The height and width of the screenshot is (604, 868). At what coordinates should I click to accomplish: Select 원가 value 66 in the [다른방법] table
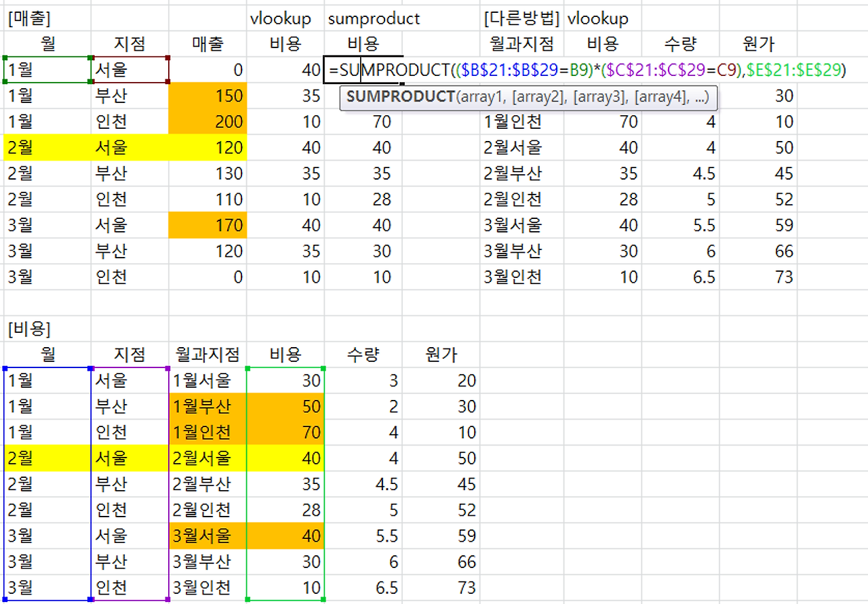coord(758,251)
